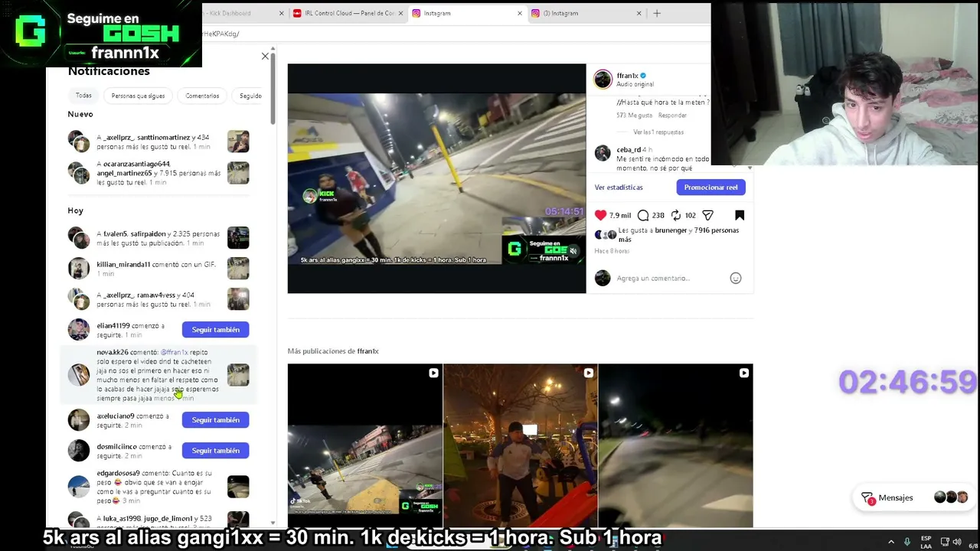Click the notifications panel scrollbar

click(273, 88)
